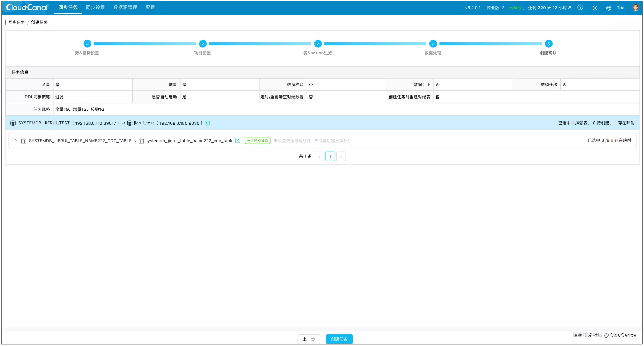Click the CloudCanal logo

click(x=27, y=7)
